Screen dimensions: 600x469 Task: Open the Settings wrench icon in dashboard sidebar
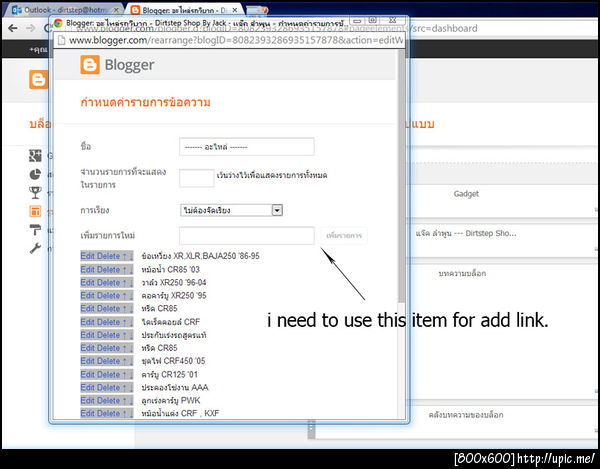coord(35,248)
